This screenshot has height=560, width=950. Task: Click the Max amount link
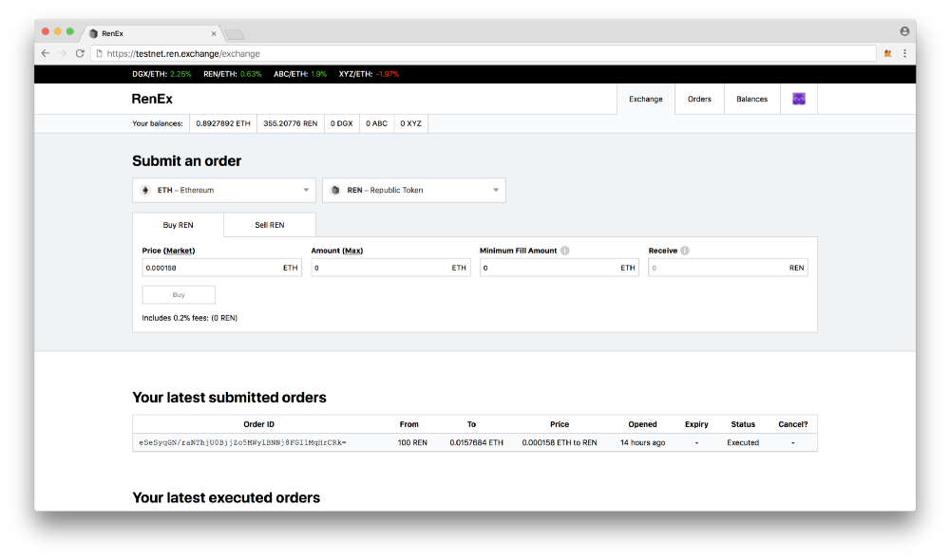coord(352,251)
